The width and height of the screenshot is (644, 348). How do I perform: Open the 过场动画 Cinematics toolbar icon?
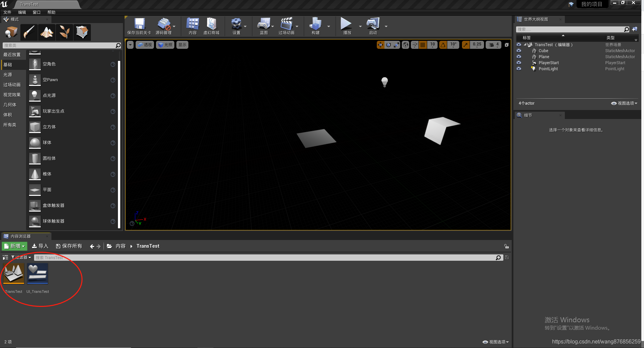coord(287,24)
